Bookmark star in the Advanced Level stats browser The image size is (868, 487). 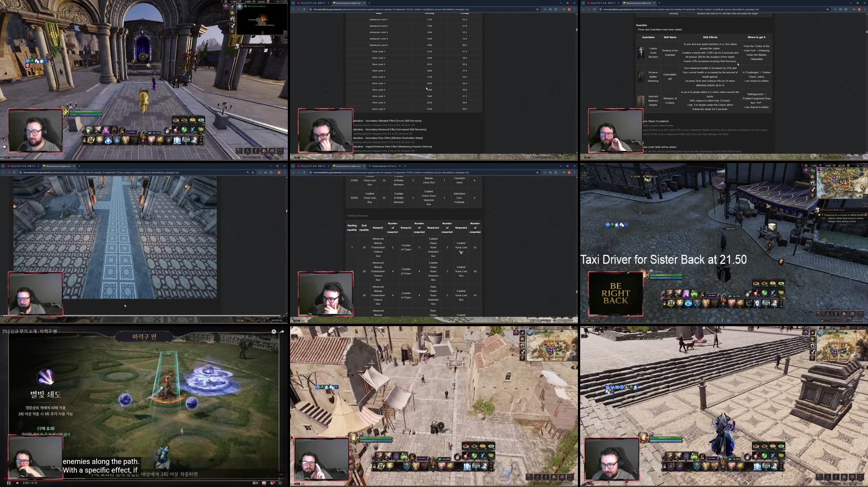coord(538,9)
